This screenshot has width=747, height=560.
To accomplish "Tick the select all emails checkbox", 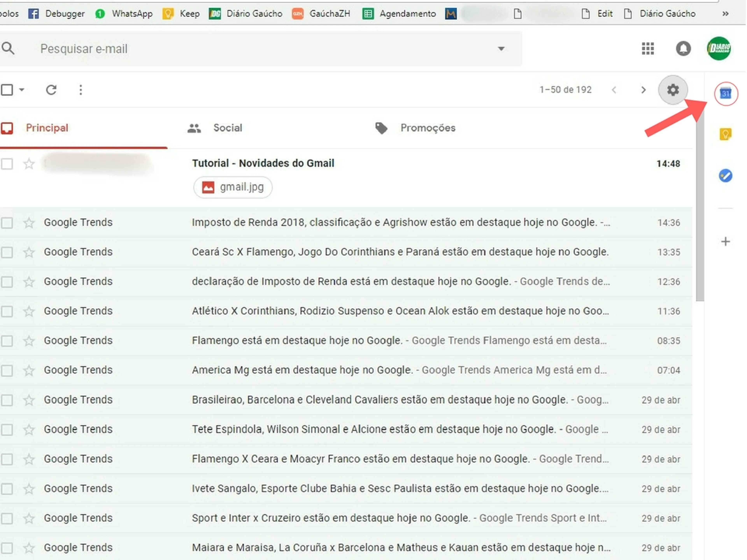I will (x=7, y=90).
